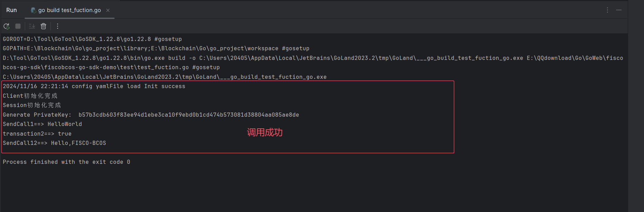Click the 'Session初始化完成' line
Image resolution: width=644 pixels, height=212 pixels.
(x=32, y=105)
